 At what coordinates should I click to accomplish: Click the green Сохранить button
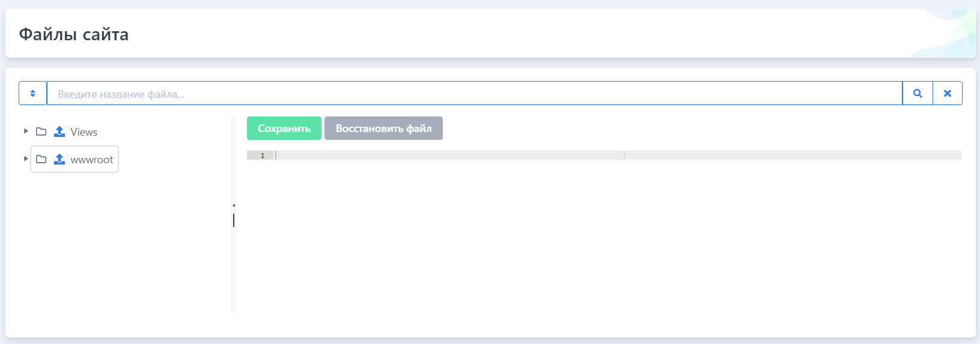tap(284, 128)
